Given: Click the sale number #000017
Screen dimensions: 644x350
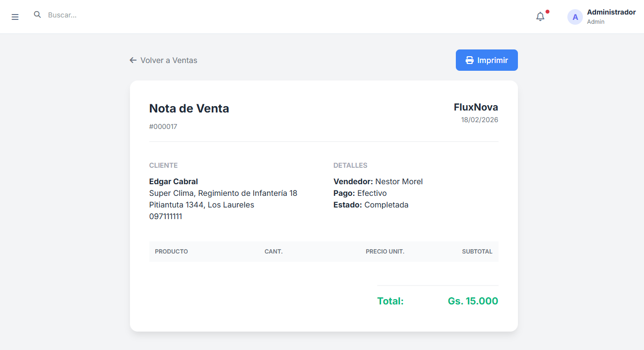Looking at the screenshot, I should (163, 127).
